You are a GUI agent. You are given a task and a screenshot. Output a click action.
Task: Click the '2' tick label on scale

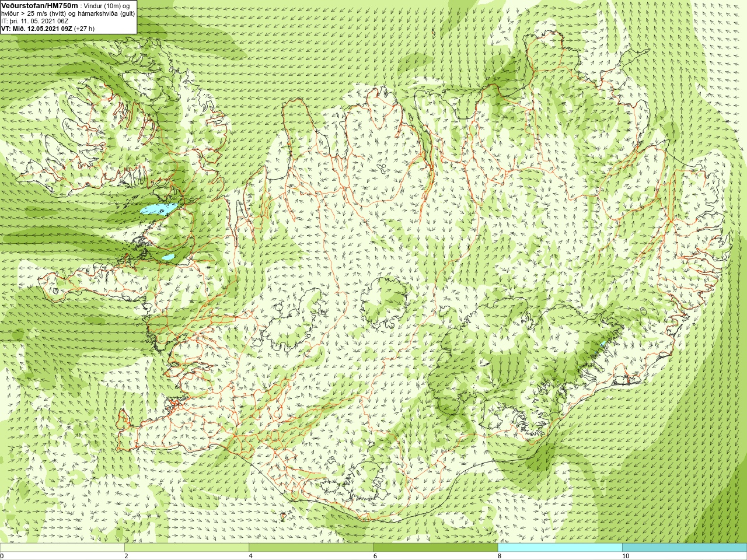126,556
